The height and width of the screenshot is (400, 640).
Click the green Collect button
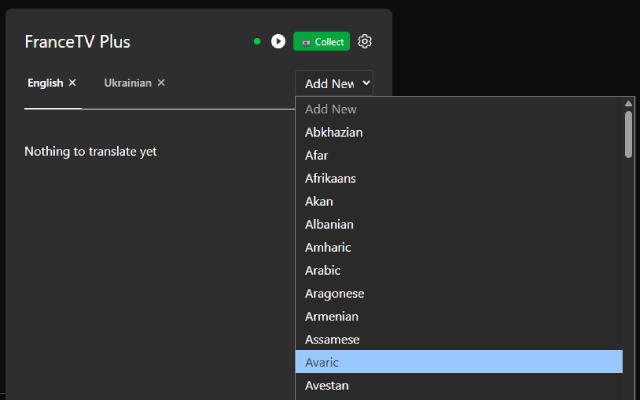(321, 41)
